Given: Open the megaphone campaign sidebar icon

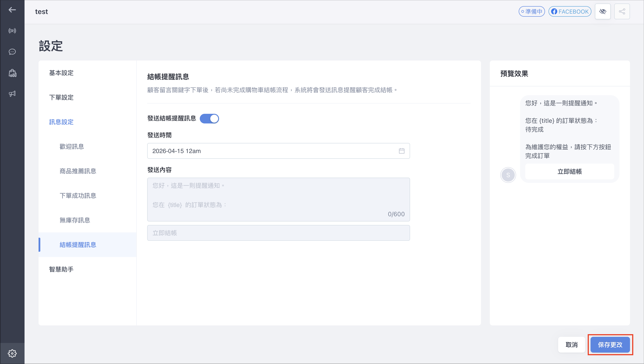Looking at the screenshot, I should click(12, 94).
